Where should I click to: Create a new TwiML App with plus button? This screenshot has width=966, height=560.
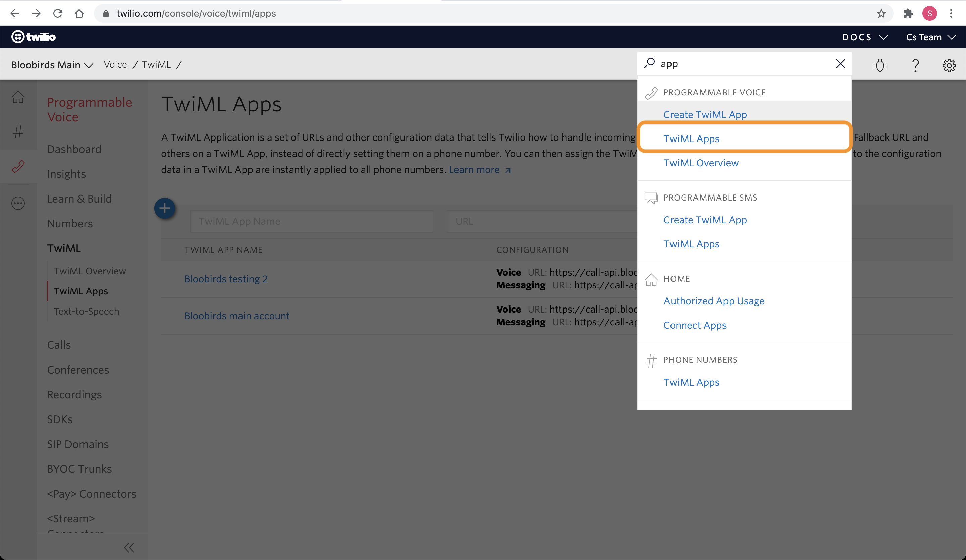click(x=165, y=209)
